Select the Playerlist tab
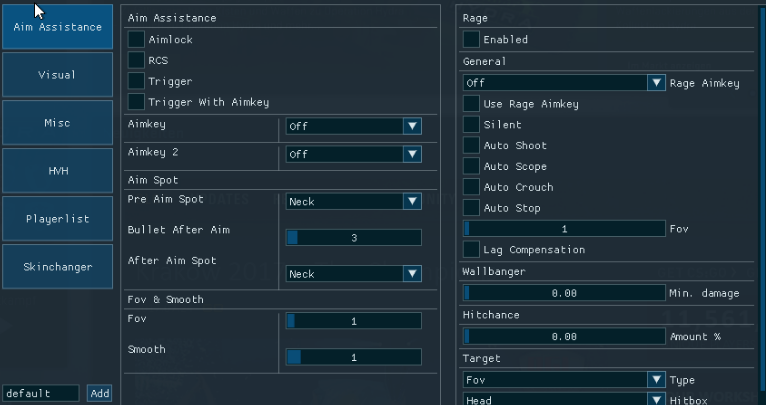This screenshot has width=766, height=405. click(57, 219)
